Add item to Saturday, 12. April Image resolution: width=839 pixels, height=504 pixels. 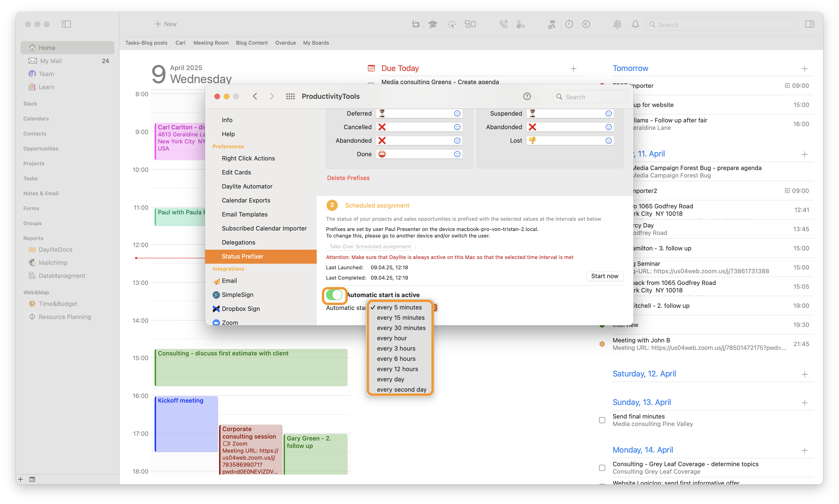(804, 374)
